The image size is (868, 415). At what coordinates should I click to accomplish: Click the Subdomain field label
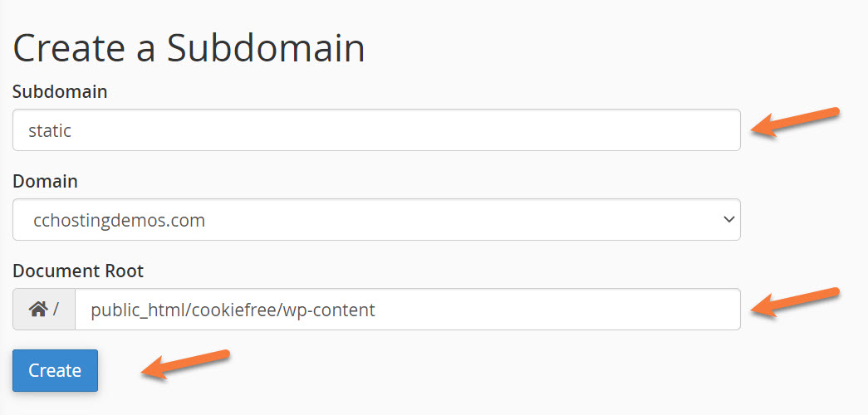click(x=60, y=91)
